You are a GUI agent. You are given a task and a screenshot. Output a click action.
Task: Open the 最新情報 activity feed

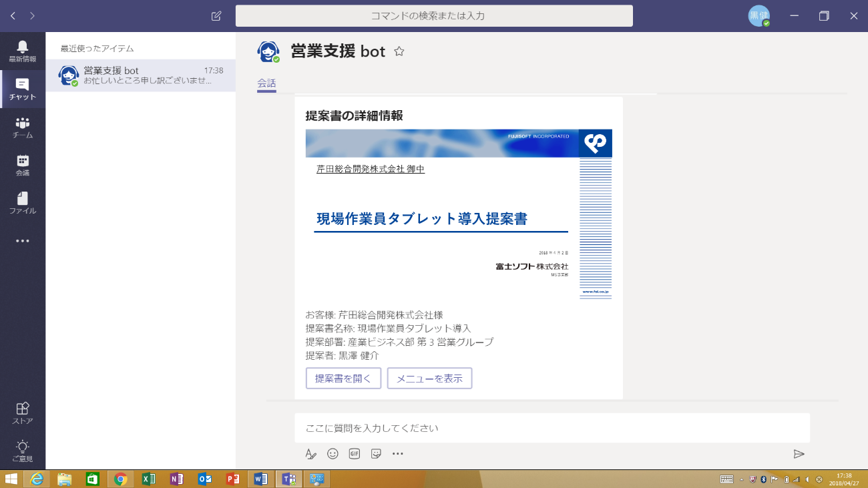point(23,51)
